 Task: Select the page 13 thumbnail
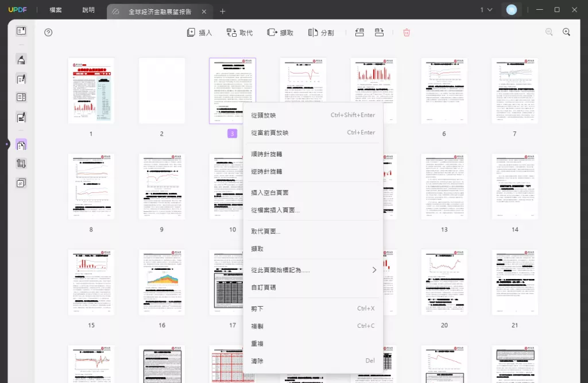(x=444, y=187)
